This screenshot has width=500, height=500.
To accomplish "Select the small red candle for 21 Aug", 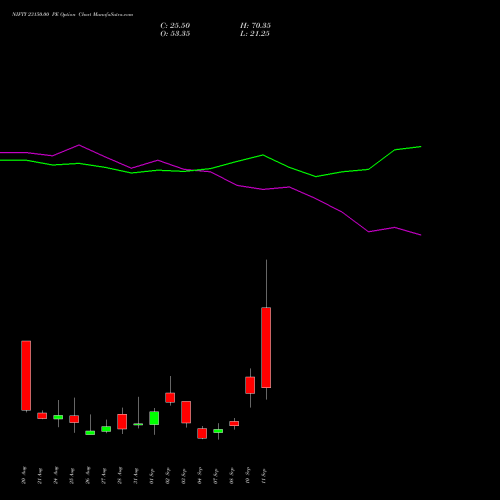I will point(42,416).
